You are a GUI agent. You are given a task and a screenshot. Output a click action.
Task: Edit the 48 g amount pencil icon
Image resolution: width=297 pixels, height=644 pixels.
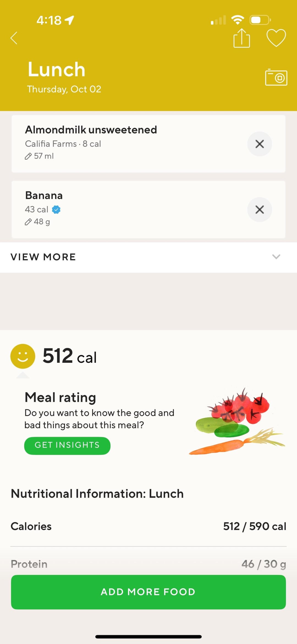click(x=28, y=222)
